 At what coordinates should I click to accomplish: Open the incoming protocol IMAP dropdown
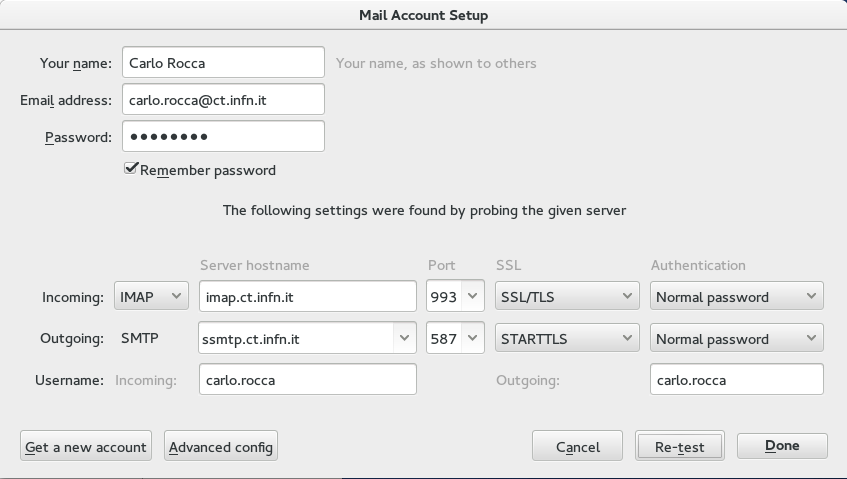[151, 296]
